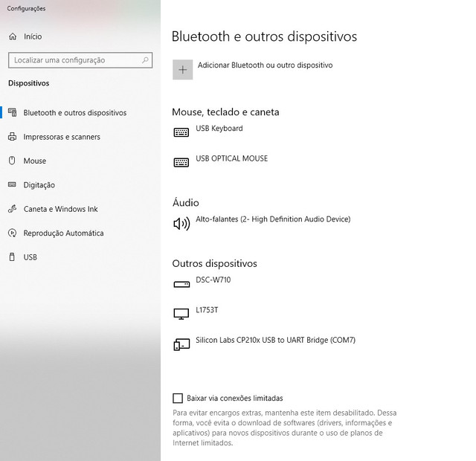Screen dimensions: 476x461
Task: Select Bluetooth e outros dispositivos in sidebar
Action: point(74,113)
